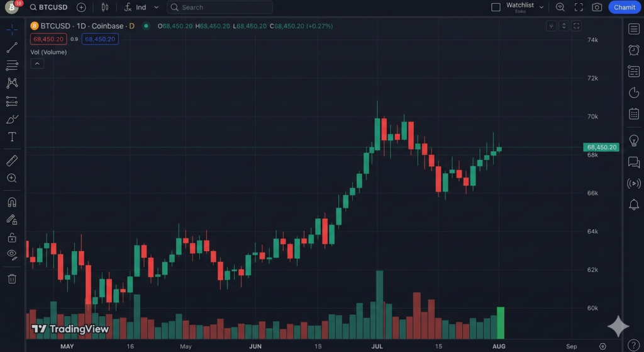
Task: Collapse the indicator legend chevron
Action: [x=37, y=64]
